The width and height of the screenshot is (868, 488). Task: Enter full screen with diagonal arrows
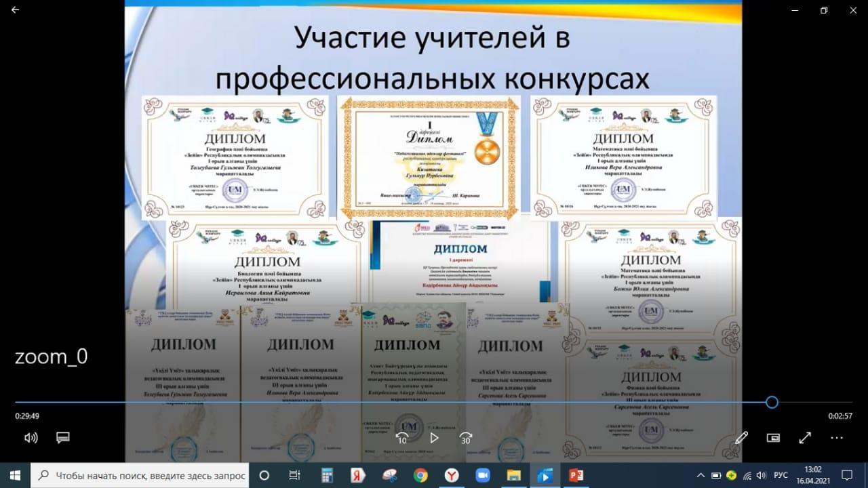pos(805,438)
